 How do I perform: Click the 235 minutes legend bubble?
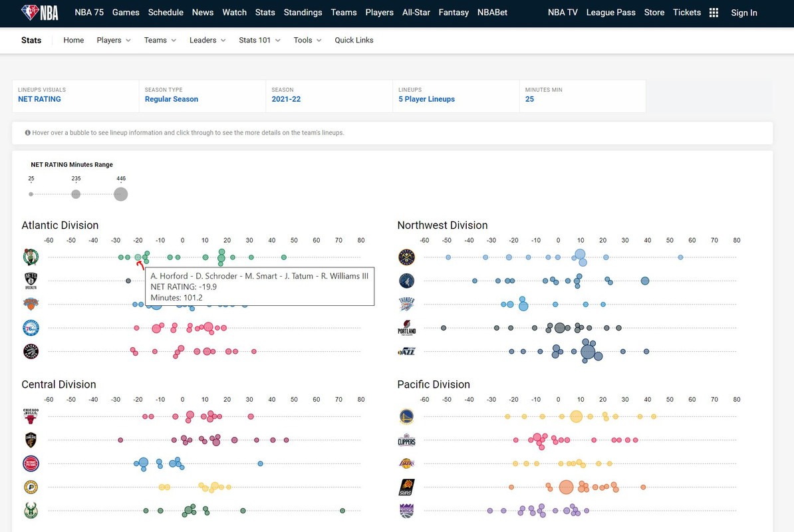76,194
